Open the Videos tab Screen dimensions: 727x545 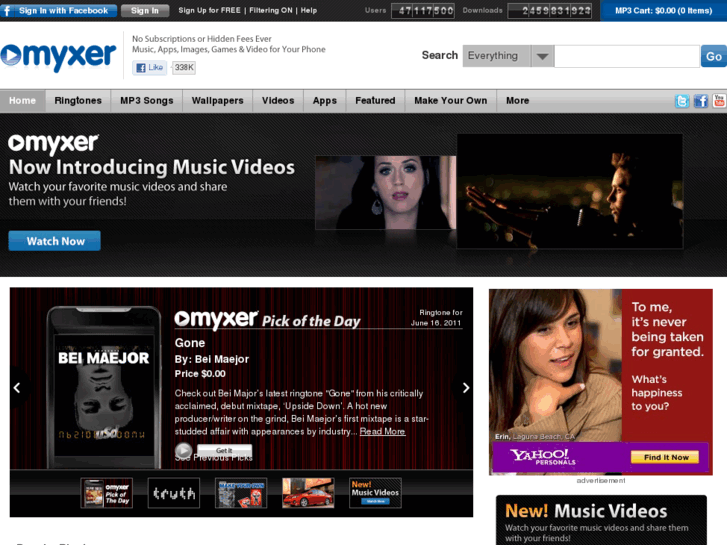coord(278,101)
